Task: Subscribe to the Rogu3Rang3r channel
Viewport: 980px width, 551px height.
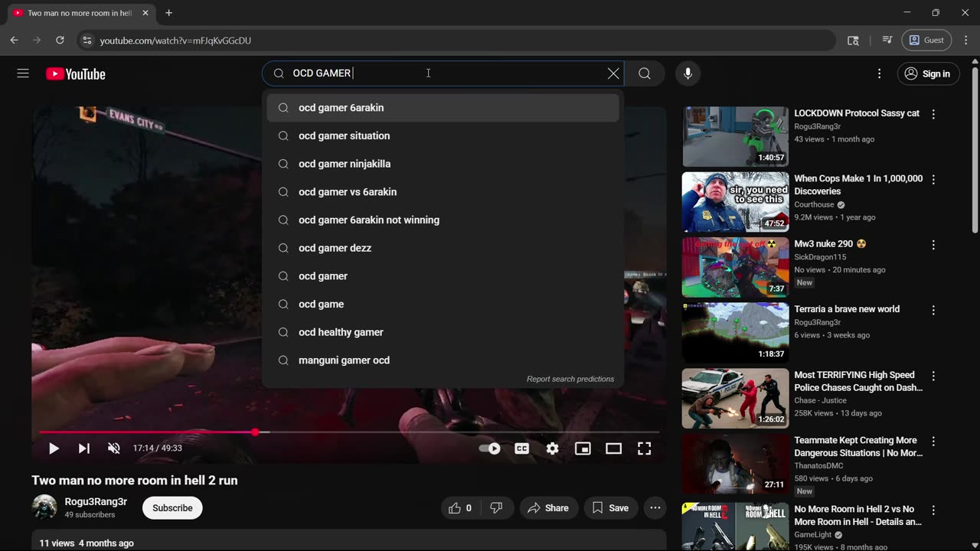Action: coord(172,508)
